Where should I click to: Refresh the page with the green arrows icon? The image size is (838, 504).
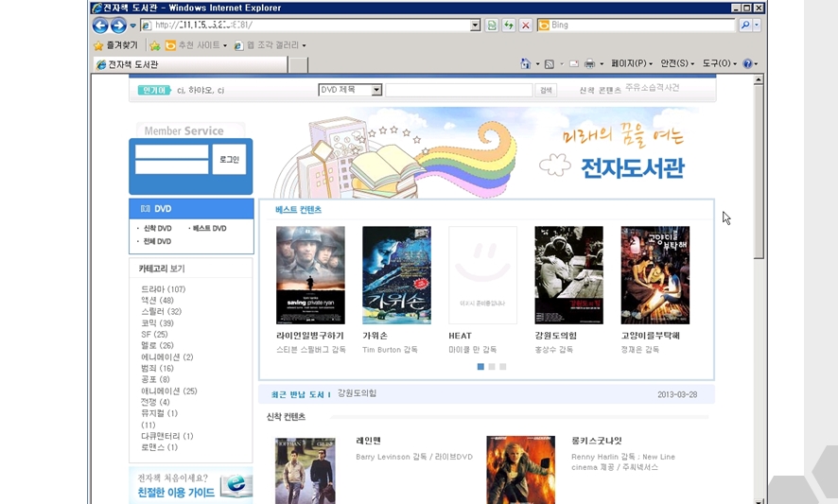508,26
